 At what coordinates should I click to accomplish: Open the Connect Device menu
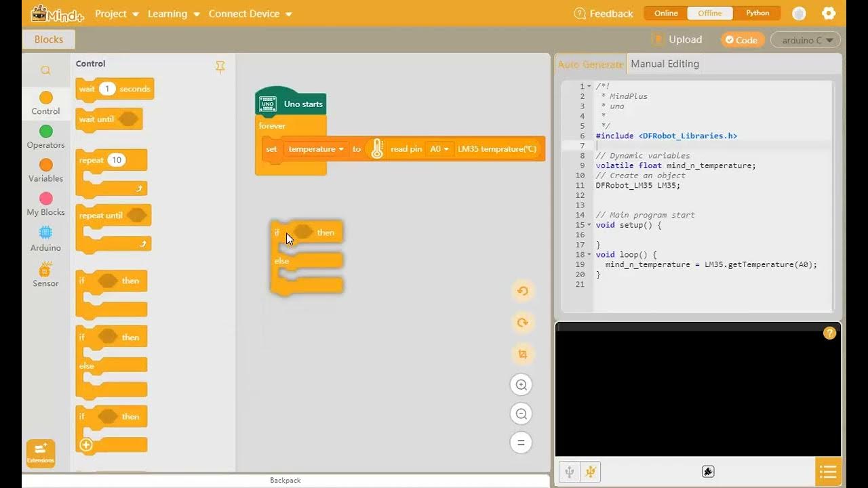tap(250, 14)
